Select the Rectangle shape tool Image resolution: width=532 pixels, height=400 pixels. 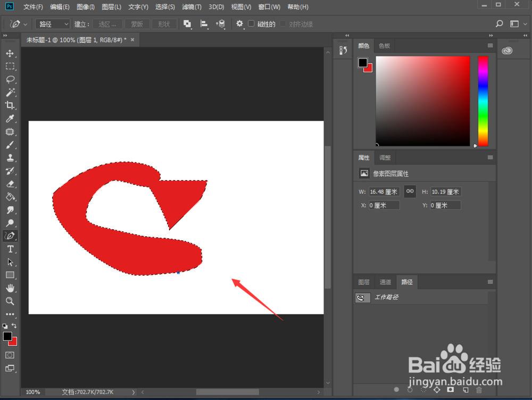pyautogui.click(x=10, y=275)
